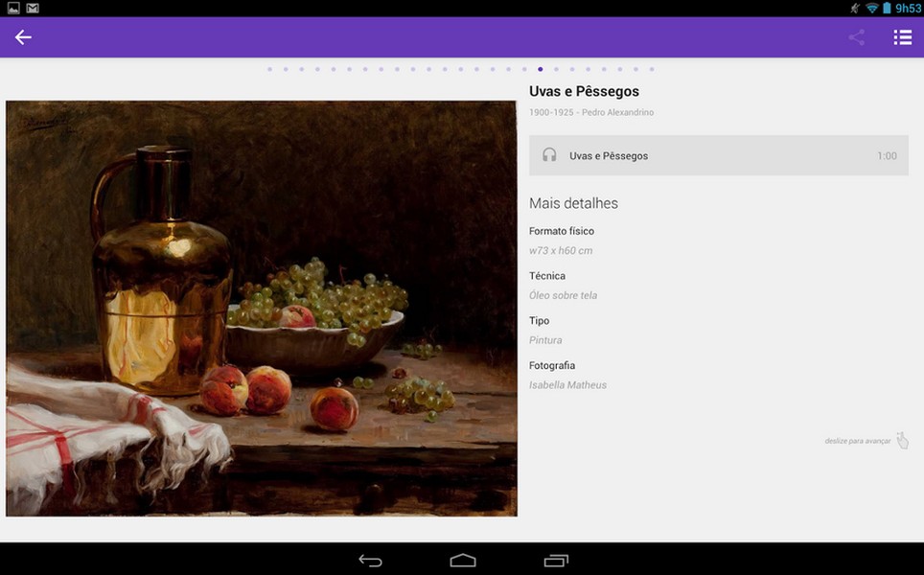This screenshot has height=575, width=924.
Task: Tap the swipe hand gesture icon
Action: pyautogui.click(x=902, y=441)
